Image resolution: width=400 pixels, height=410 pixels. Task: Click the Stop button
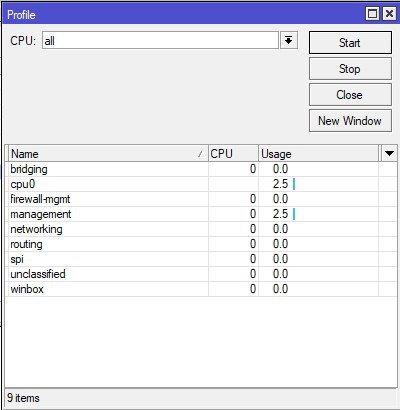[350, 69]
